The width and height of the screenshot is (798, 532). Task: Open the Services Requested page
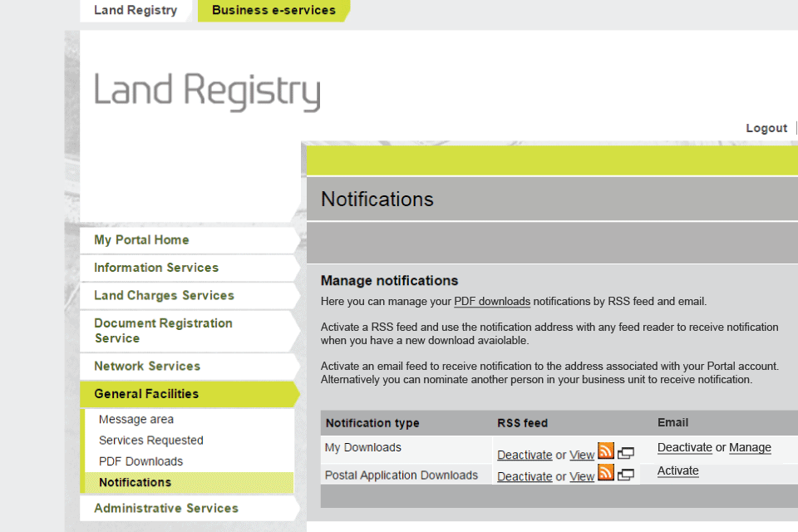[x=151, y=440]
